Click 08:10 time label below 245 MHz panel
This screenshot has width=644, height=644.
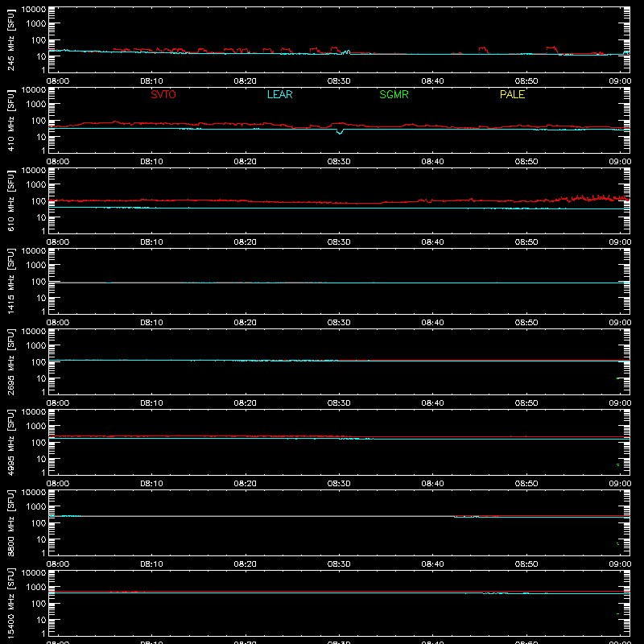tap(151, 81)
